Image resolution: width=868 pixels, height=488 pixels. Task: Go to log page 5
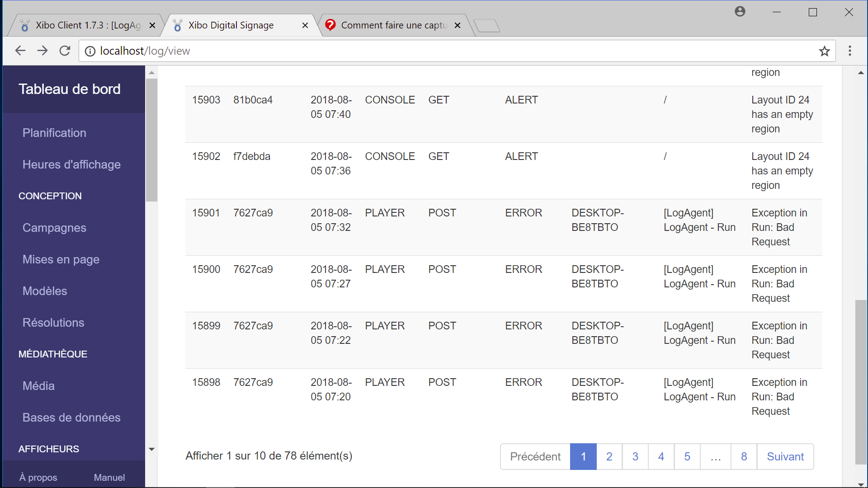pyautogui.click(x=687, y=457)
